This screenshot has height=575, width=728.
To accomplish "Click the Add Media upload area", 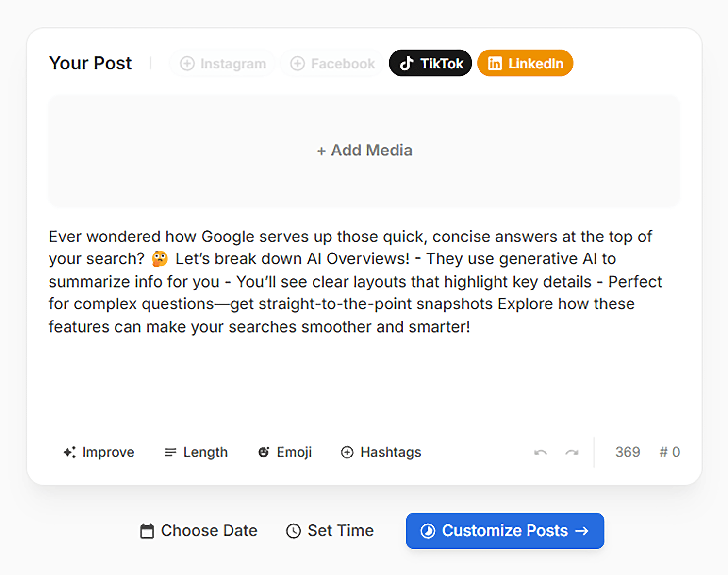I will coord(364,151).
